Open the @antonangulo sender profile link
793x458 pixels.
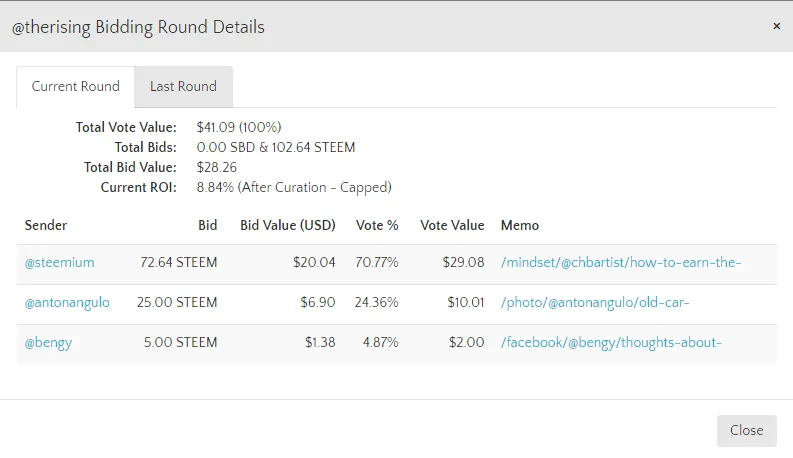(x=67, y=303)
